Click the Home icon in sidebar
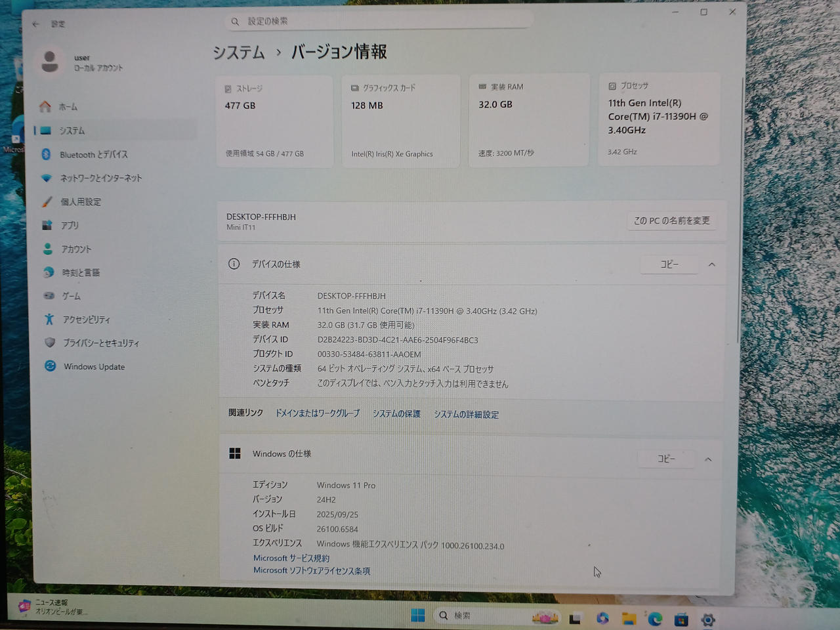The width and height of the screenshot is (840, 630). [x=45, y=106]
